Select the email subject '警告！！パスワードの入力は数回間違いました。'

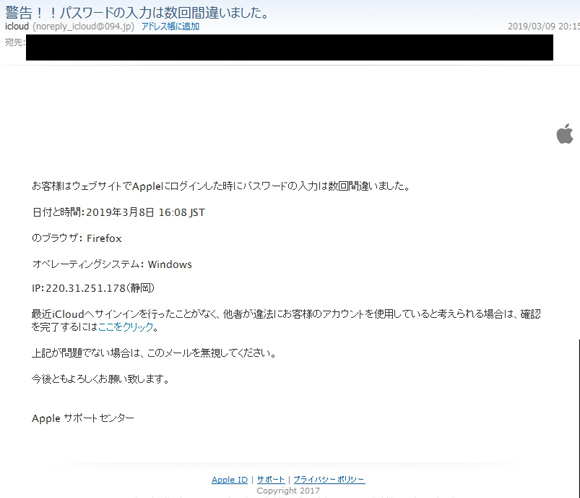pyautogui.click(x=137, y=13)
